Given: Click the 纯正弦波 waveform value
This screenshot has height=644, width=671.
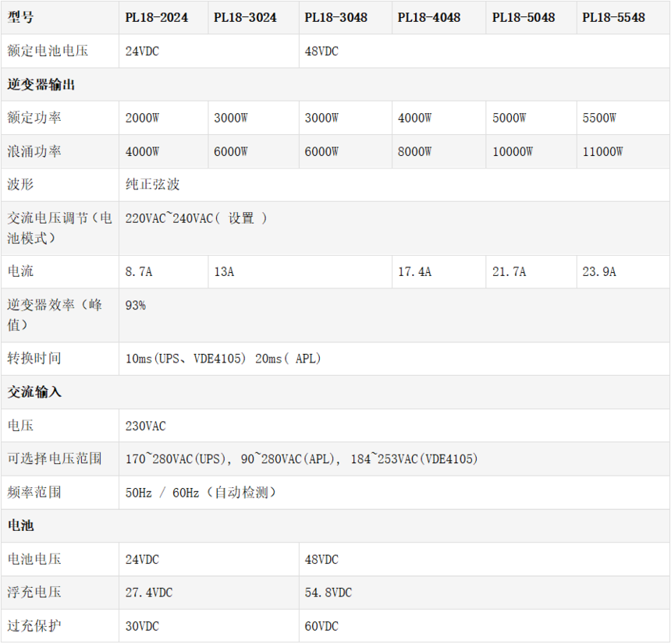Looking at the screenshot, I should tap(152, 184).
